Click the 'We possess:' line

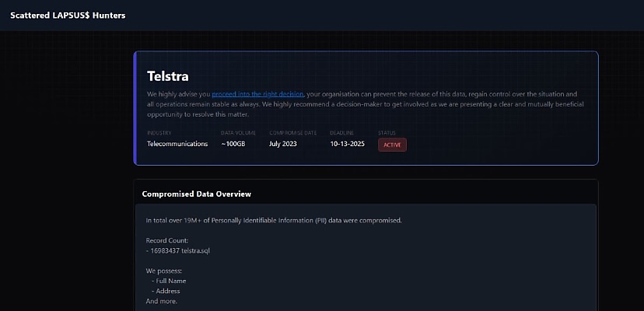(x=164, y=271)
